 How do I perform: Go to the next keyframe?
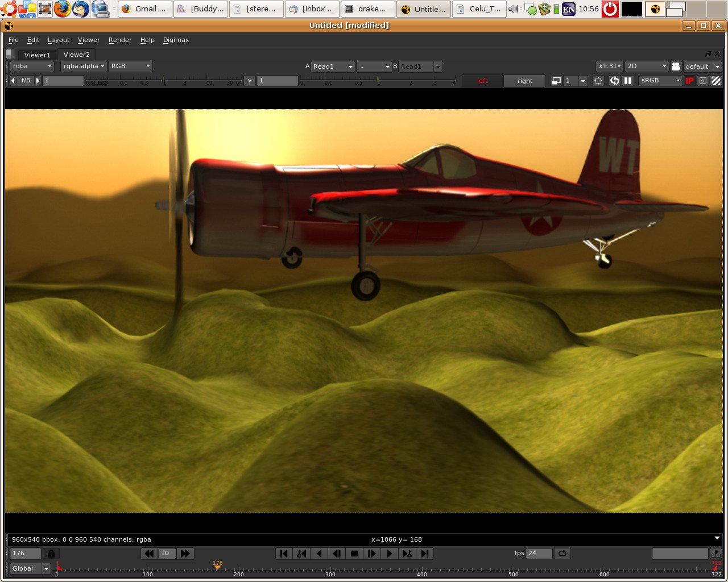click(x=407, y=554)
